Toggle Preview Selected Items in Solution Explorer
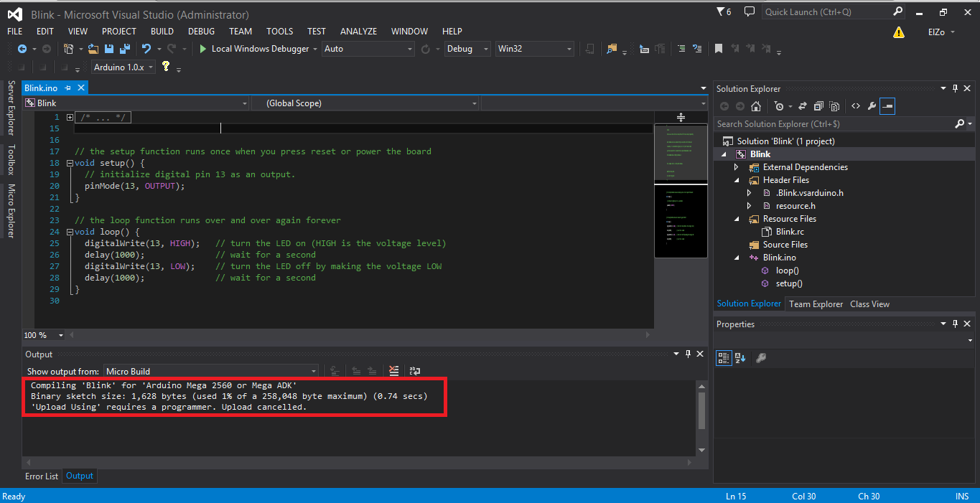Screen dimensions: 980x503 [x=888, y=106]
